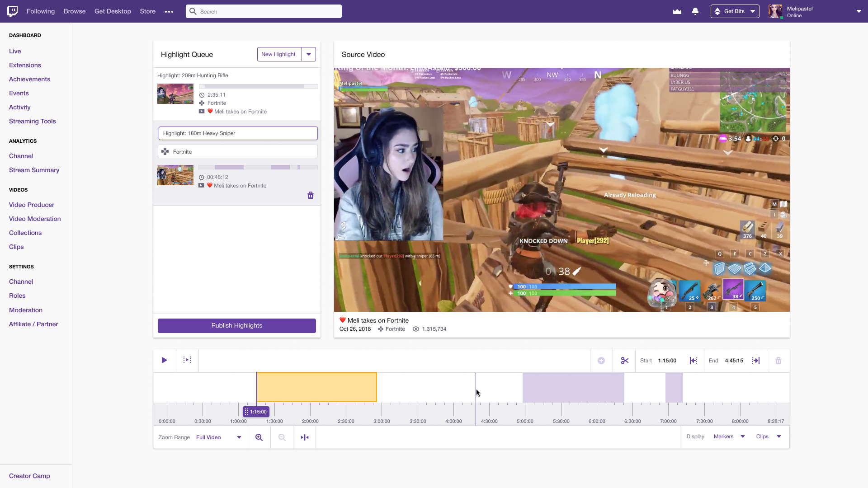Click the highlight title input field
This screenshot has height=488, width=868.
click(x=238, y=133)
